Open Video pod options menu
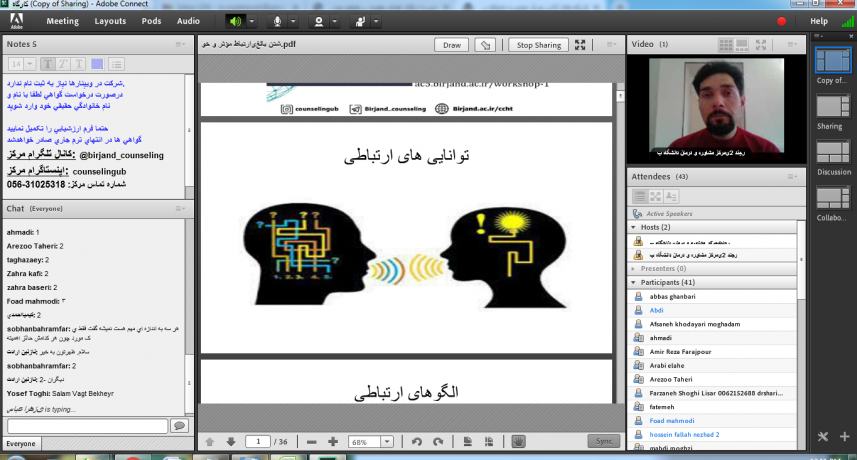The width and height of the screenshot is (857, 460). point(793,44)
